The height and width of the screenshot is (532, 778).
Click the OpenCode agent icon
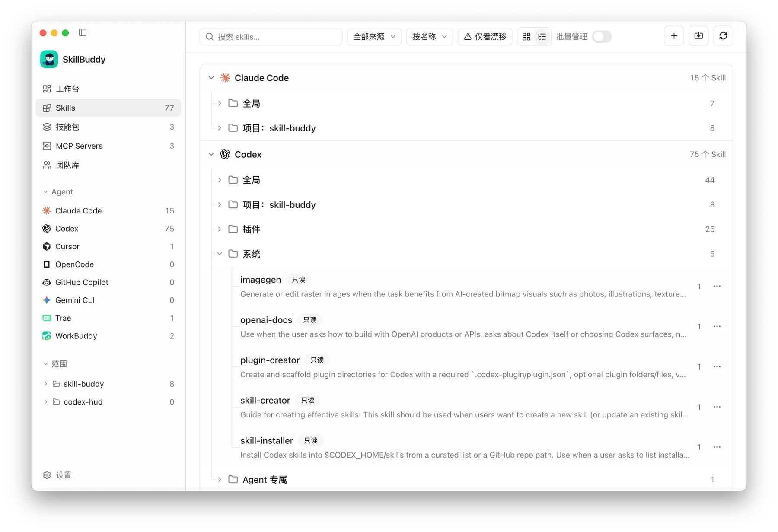47,264
